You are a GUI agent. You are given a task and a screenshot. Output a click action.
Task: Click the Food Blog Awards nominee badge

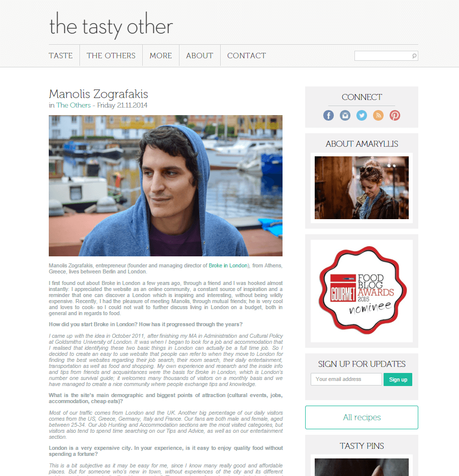(362, 291)
